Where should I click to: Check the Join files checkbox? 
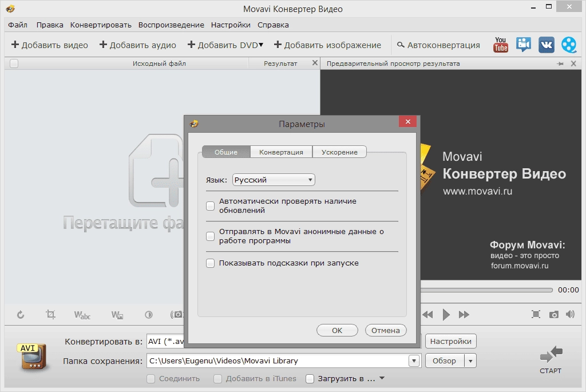(x=151, y=379)
